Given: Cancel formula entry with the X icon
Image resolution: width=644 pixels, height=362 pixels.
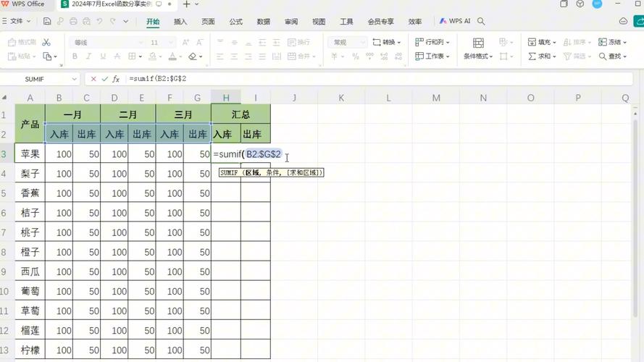Looking at the screenshot, I should tap(93, 79).
